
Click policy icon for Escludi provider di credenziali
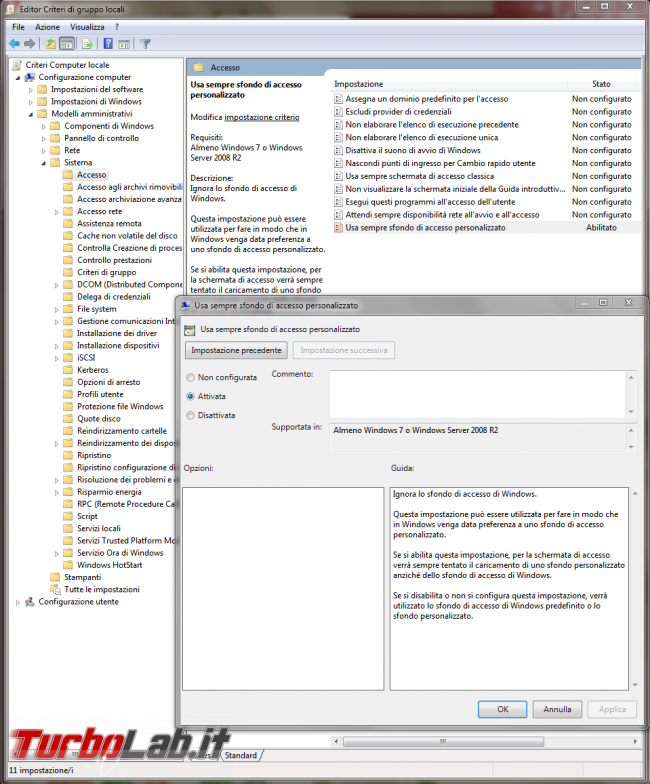click(338, 112)
